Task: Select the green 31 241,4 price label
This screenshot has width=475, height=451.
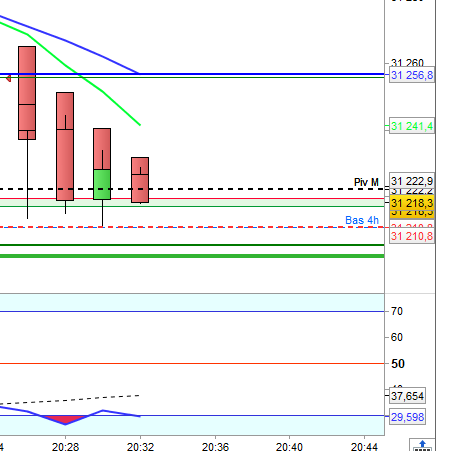Action: coord(412,126)
